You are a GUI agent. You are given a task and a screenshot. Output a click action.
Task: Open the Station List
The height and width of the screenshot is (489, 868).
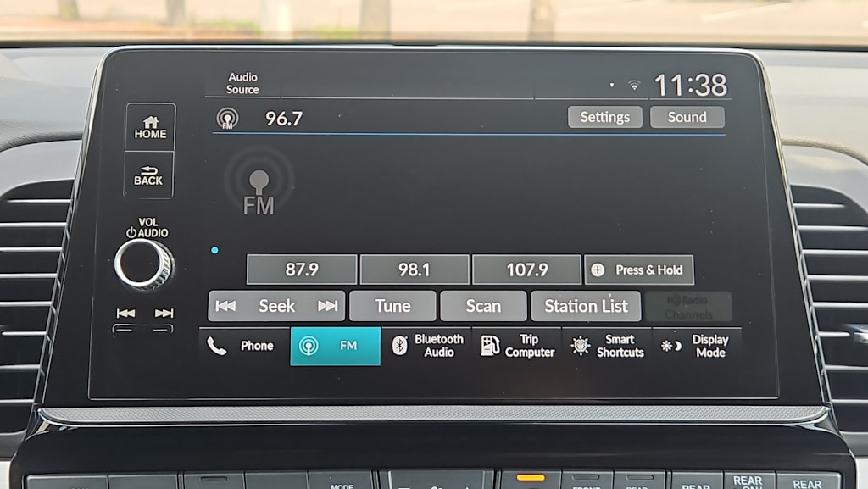[586, 306]
